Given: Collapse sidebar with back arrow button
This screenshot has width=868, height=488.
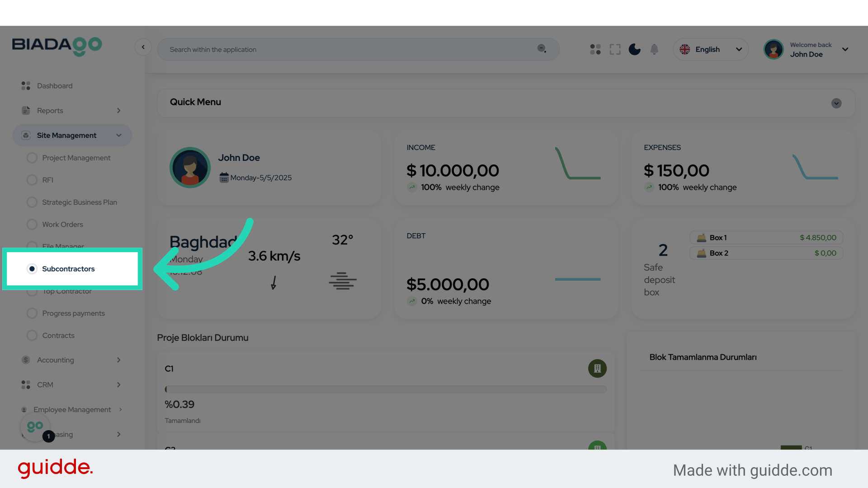Looking at the screenshot, I should coord(143,47).
